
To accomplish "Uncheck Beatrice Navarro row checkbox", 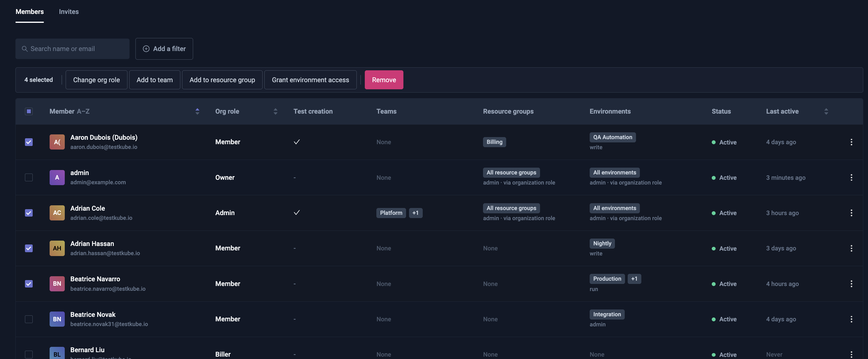I will [29, 284].
